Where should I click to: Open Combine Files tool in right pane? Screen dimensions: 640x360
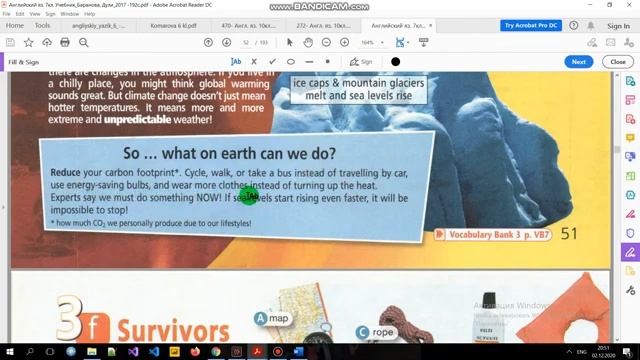pos(630,157)
